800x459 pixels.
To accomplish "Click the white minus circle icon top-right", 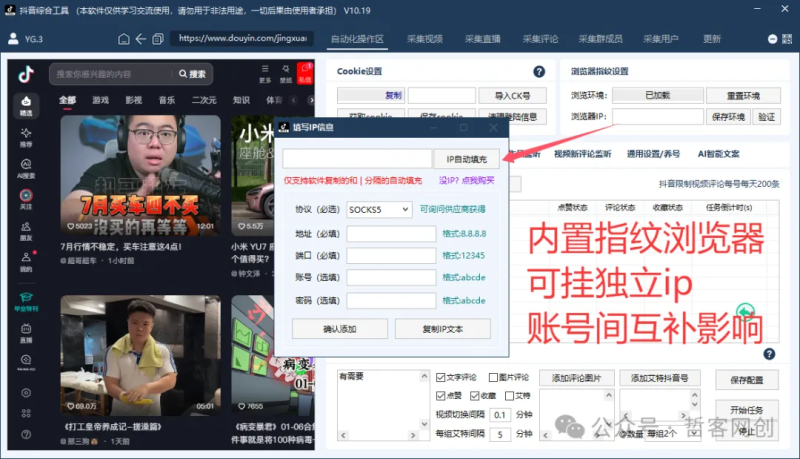I will [772, 39].
